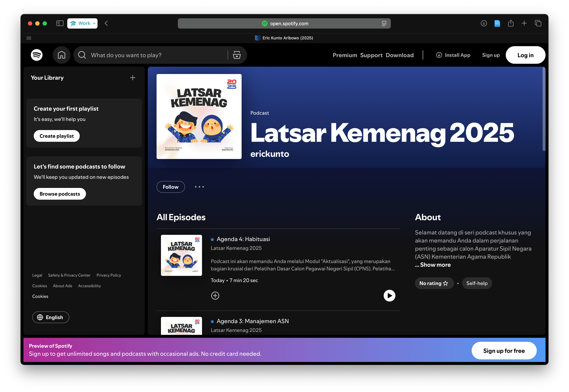Follow the Latsar Kemenag 2025 podcast
The width and height of the screenshot is (569, 392).
171,187
